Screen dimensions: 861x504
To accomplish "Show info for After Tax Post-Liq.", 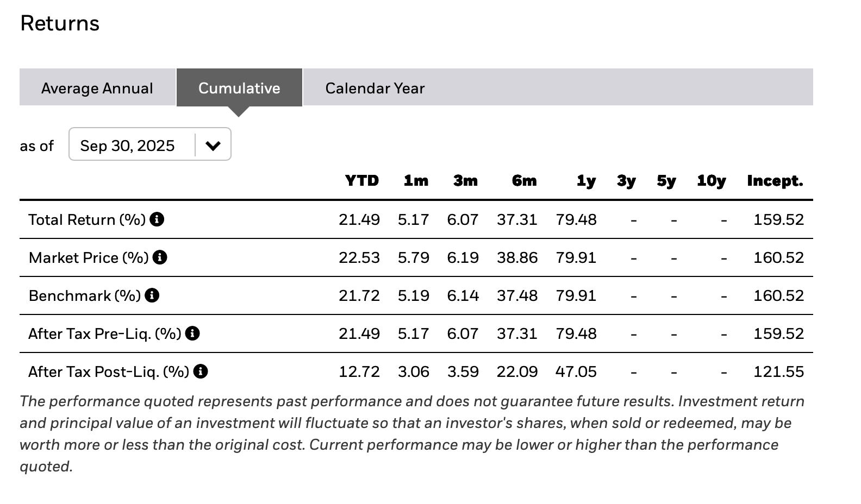I will tap(201, 371).
